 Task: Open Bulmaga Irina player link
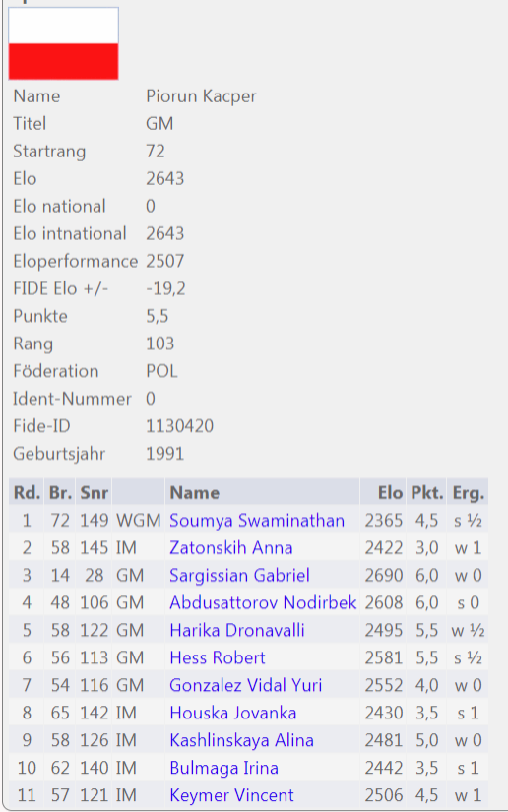tap(223, 768)
